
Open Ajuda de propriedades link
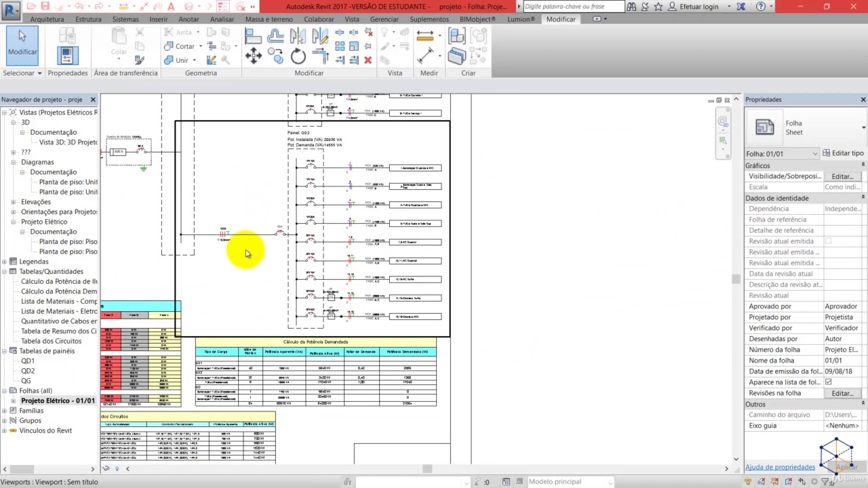[780, 467]
